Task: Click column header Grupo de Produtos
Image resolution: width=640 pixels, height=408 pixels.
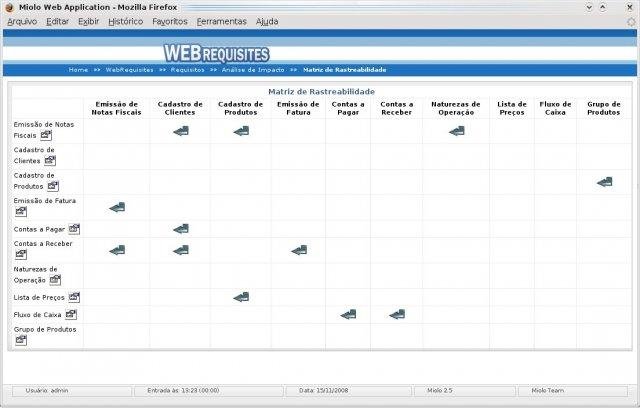Action: point(604,108)
